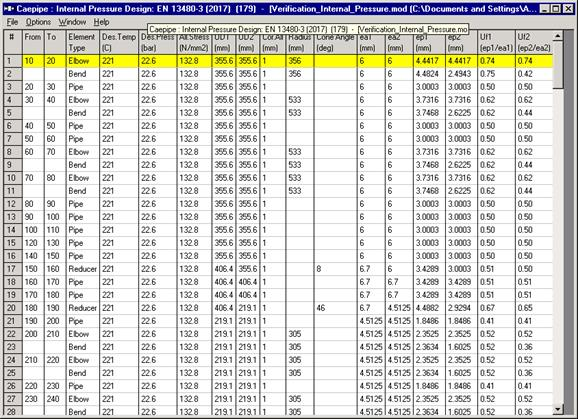578x419 pixels.
Task: Click the Caepipe app icon in title bar
Action: click(8, 8)
